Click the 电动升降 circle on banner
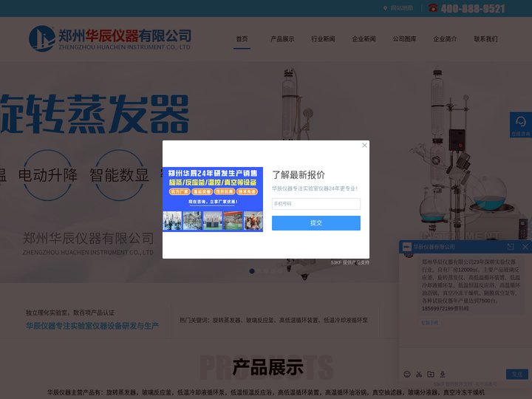The image size is (532, 399). (x=47, y=175)
